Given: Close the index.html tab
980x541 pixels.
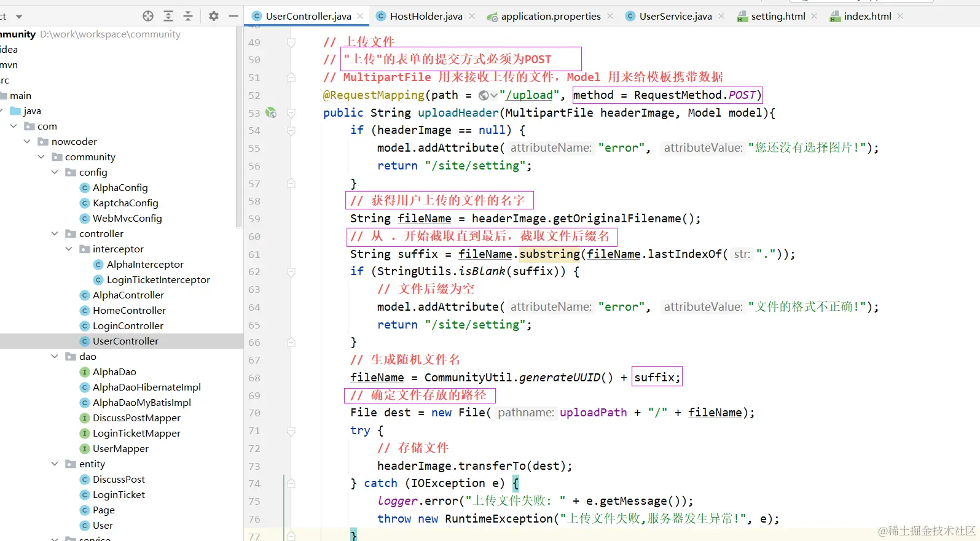Looking at the screenshot, I should (900, 16).
